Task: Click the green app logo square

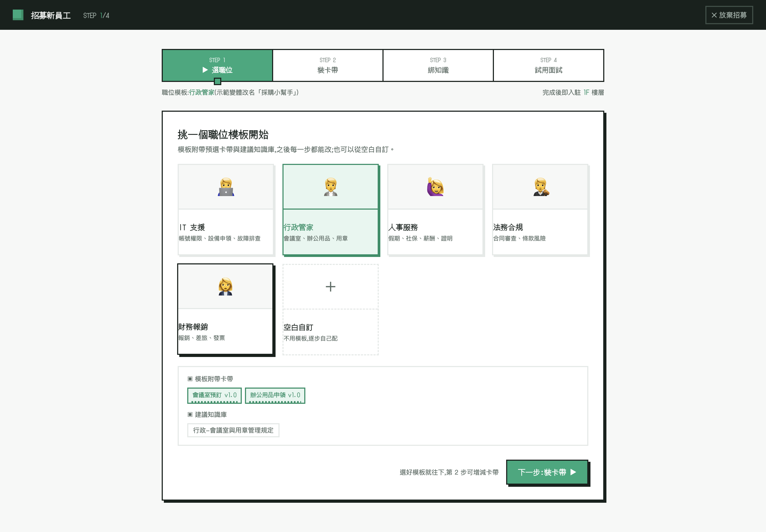Action: (18, 15)
